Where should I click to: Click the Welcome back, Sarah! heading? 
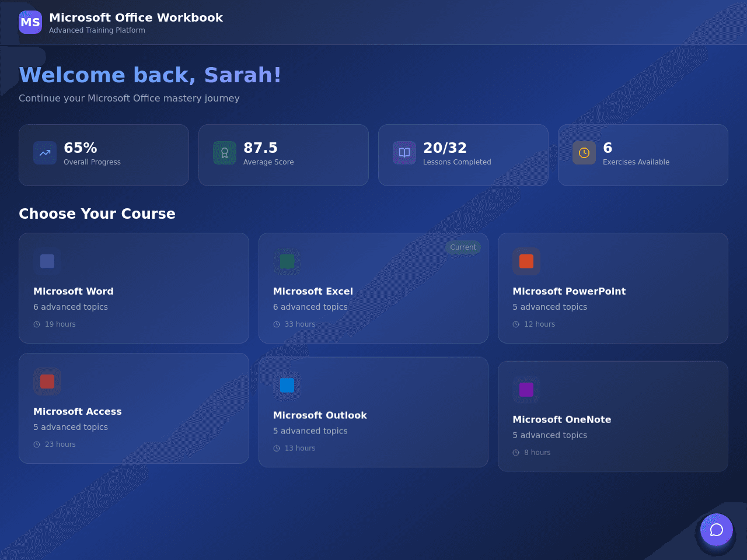[x=150, y=75]
